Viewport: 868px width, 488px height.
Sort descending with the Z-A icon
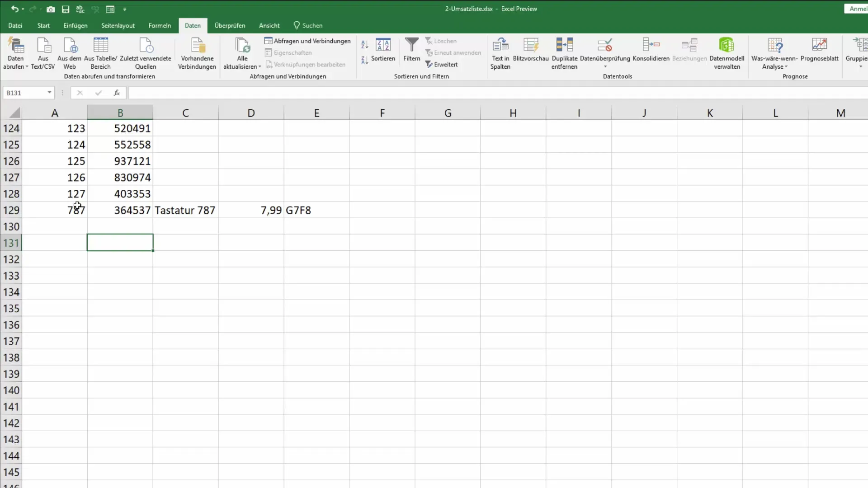pyautogui.click(x=365, y=60)
